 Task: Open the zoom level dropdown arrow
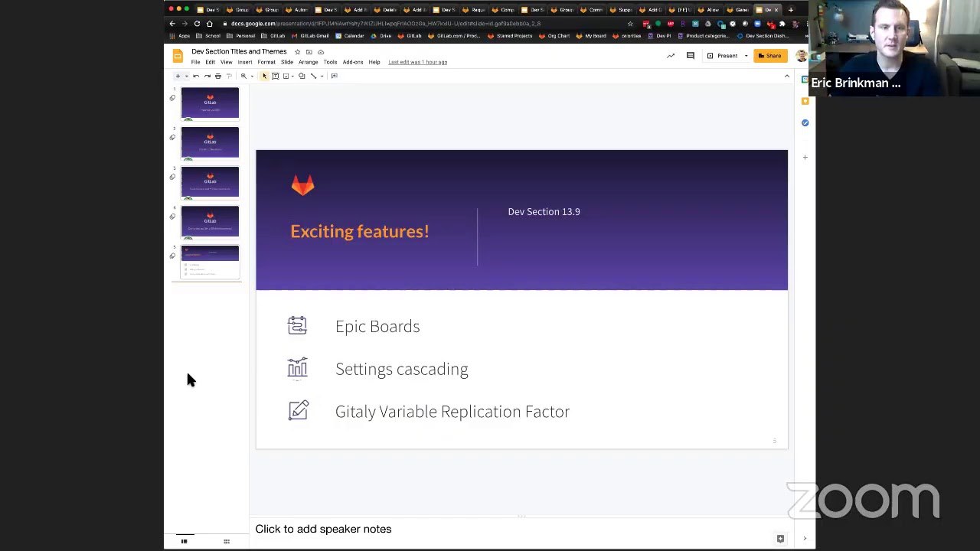251,76
